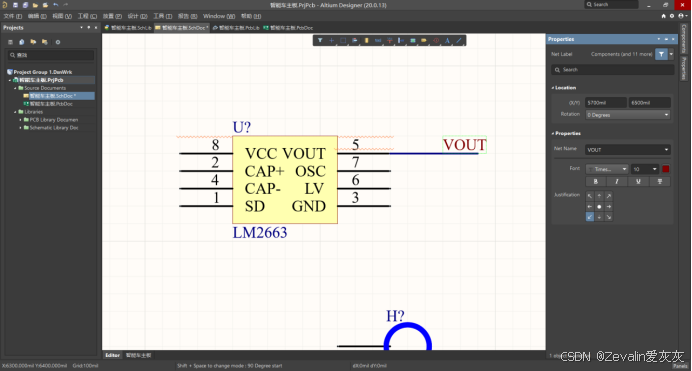The width and height of the screenshot is (692, 371).
Task: Select the VOUT net label on the schematic
Action: pyautogui.click(x=464, y=145)
